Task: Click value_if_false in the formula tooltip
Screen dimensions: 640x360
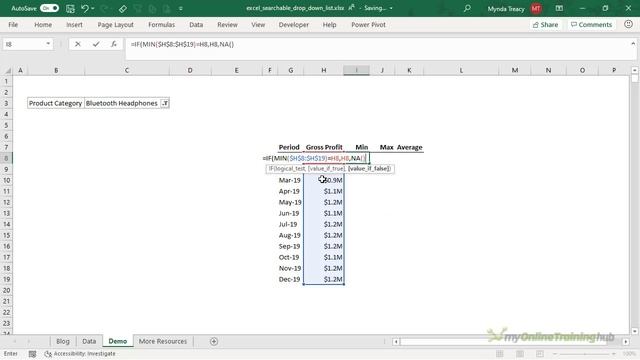Action: (369, 169)
